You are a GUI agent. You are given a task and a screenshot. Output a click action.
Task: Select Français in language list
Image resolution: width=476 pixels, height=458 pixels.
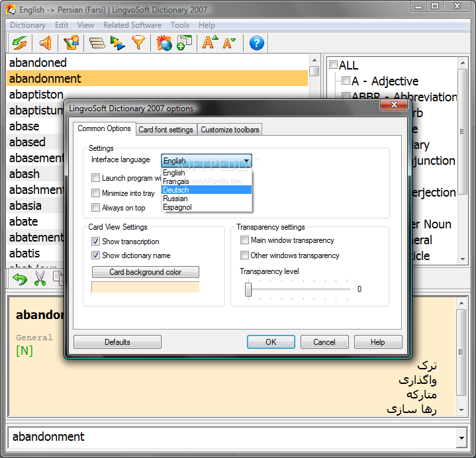(x=207, y=181)
